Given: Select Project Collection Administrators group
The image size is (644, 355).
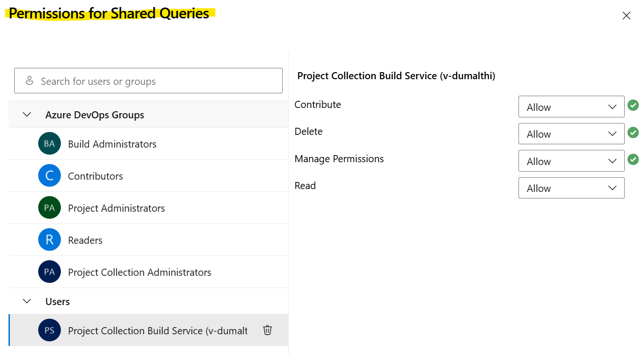Looking at the screenshot, I should [149, 272].
